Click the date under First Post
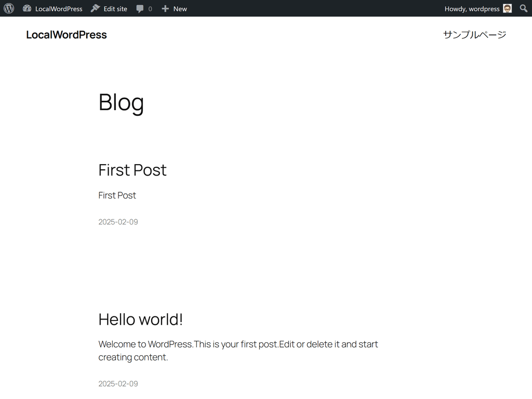The image size is (532, 399). tap(118, 222)
